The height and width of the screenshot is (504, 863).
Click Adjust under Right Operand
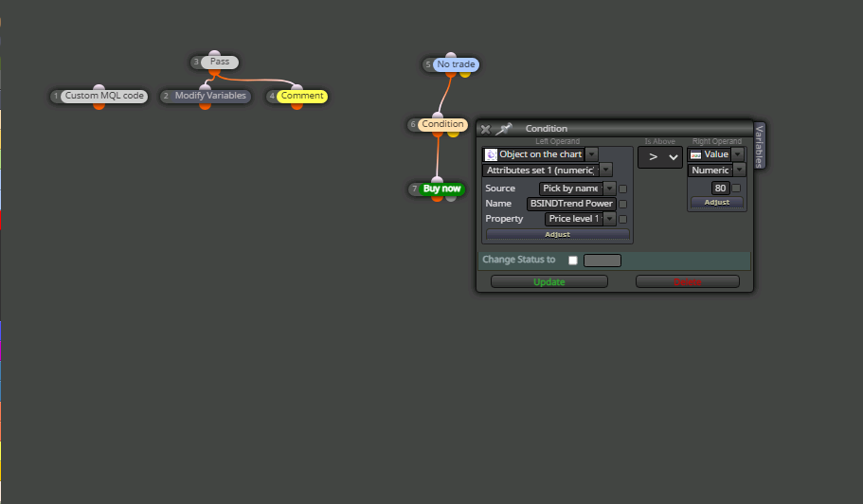point(716,203)
